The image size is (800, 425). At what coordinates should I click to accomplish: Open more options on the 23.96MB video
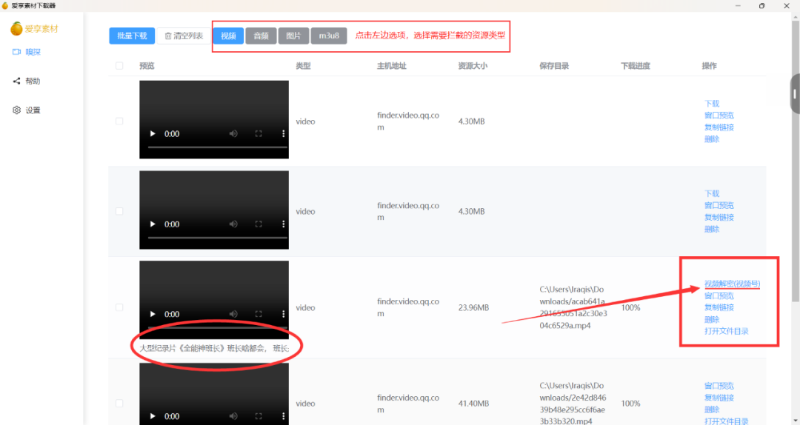click(283, 314)
